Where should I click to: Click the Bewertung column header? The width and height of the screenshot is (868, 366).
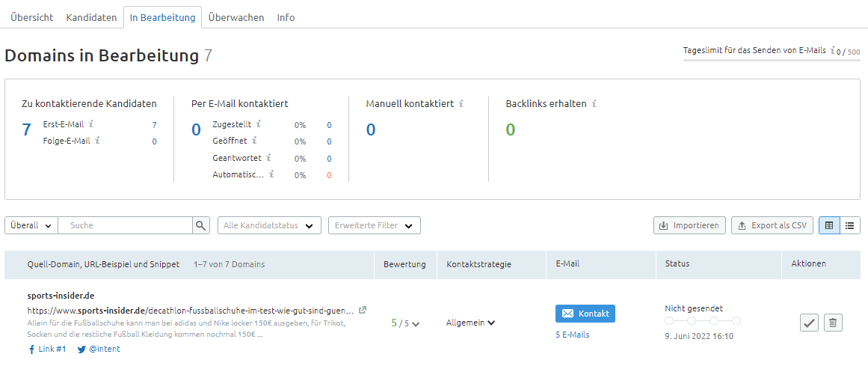404,264
